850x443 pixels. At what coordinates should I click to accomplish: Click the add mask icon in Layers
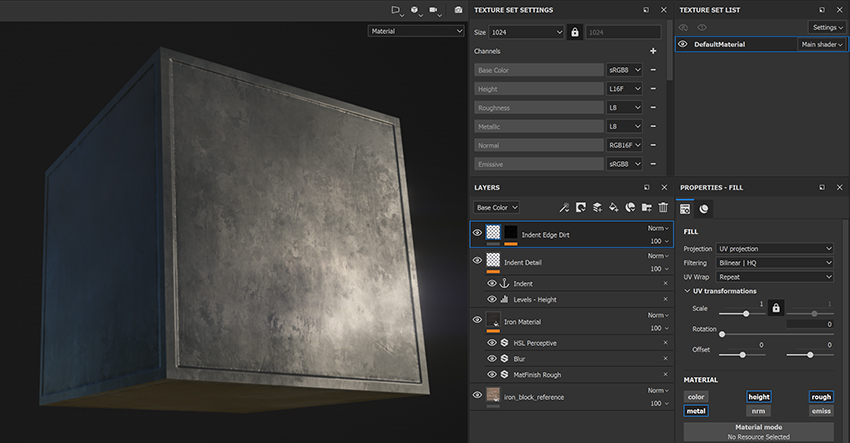[x=580, y=207]
